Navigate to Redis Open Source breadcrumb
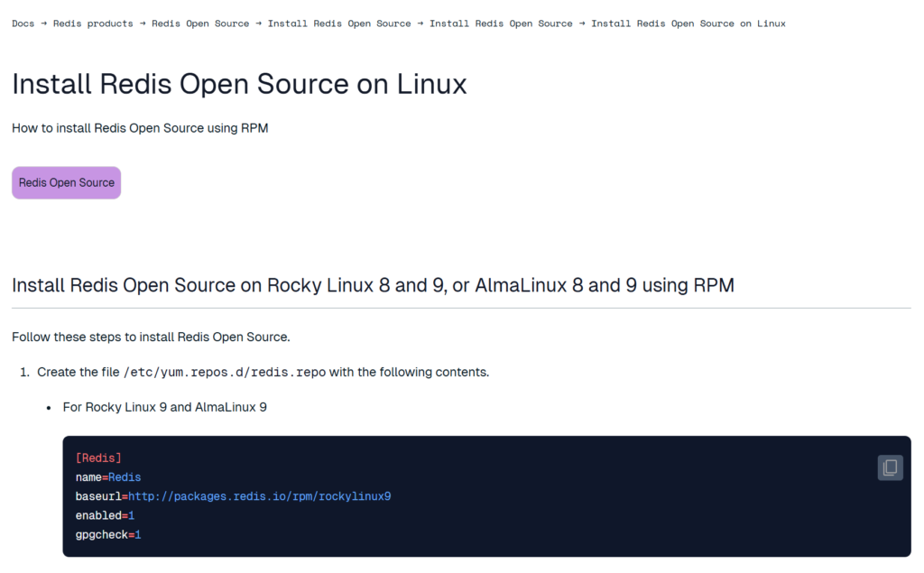Image resolution: width=924 pixels, height=573 pixels. tap(200, 23)
